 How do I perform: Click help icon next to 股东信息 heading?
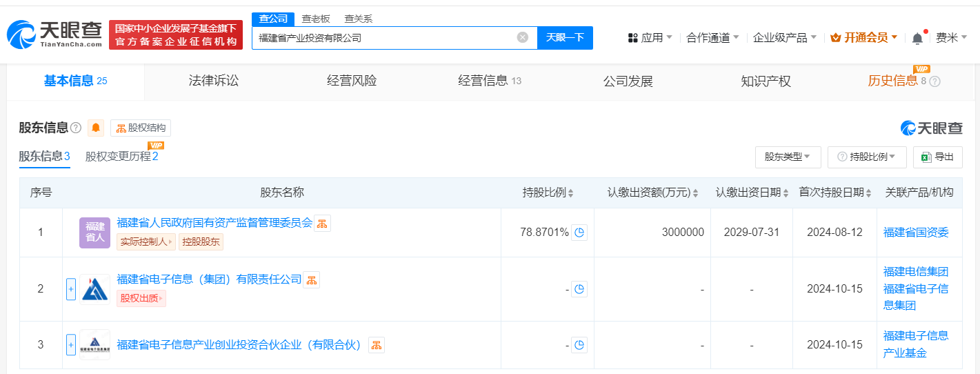[x=76, y=128]
